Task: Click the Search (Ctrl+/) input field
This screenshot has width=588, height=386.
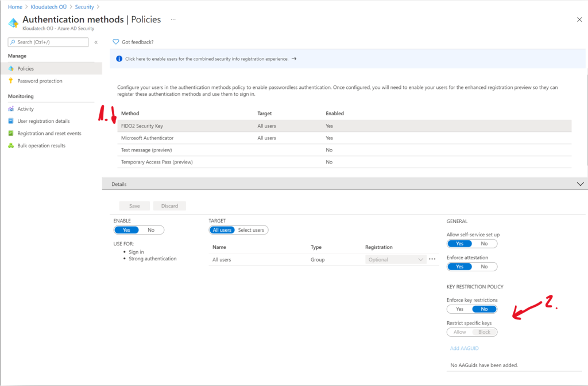Action: 48,42
